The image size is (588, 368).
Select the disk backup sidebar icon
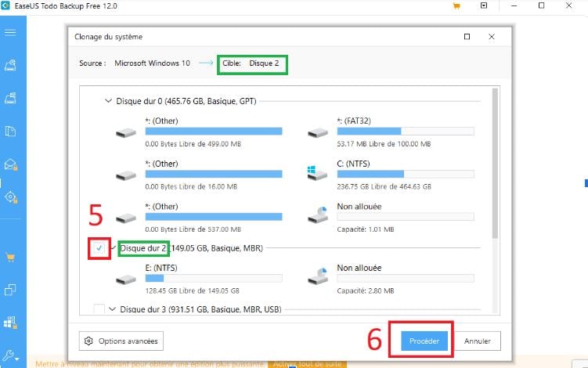(x=10, y=65)
